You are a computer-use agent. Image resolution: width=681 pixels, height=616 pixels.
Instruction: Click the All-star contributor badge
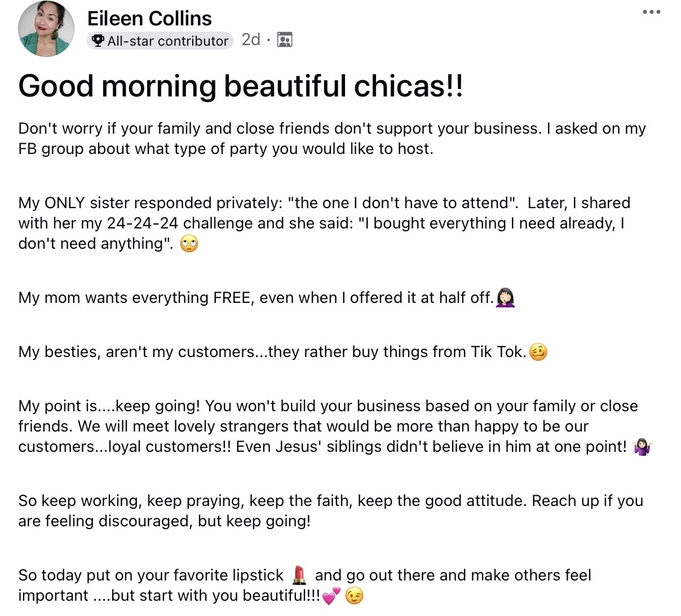click(160, 41)
